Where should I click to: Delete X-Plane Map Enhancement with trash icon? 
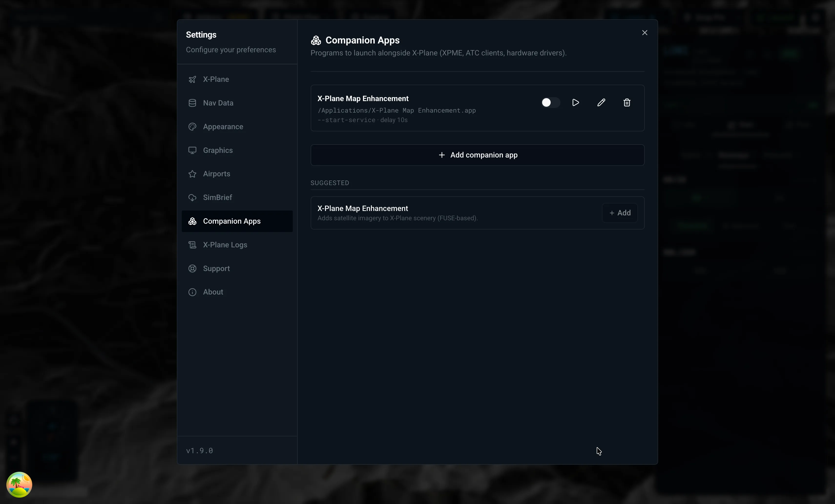[627, 102]
